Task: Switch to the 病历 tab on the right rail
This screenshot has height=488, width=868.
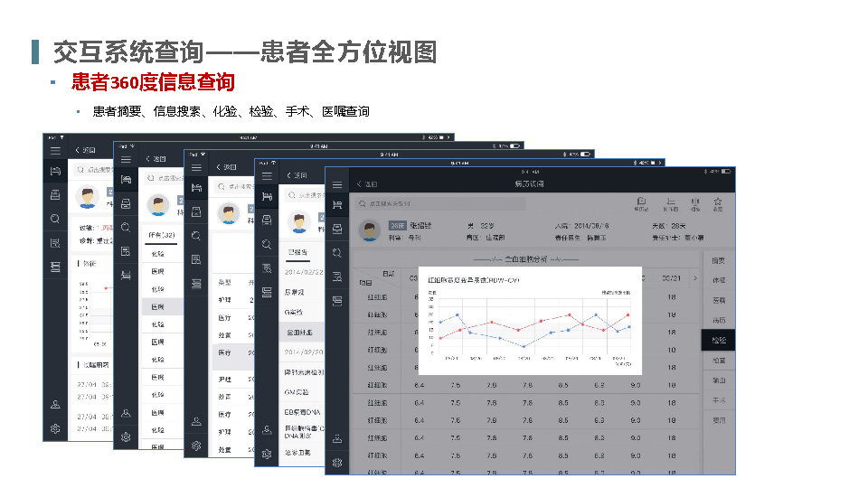Action: [x=719, y=320]
